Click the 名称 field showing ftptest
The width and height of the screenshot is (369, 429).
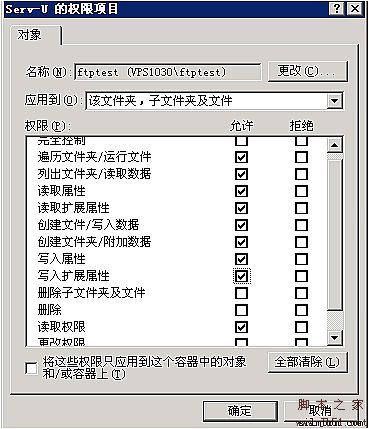click(168, 72)
